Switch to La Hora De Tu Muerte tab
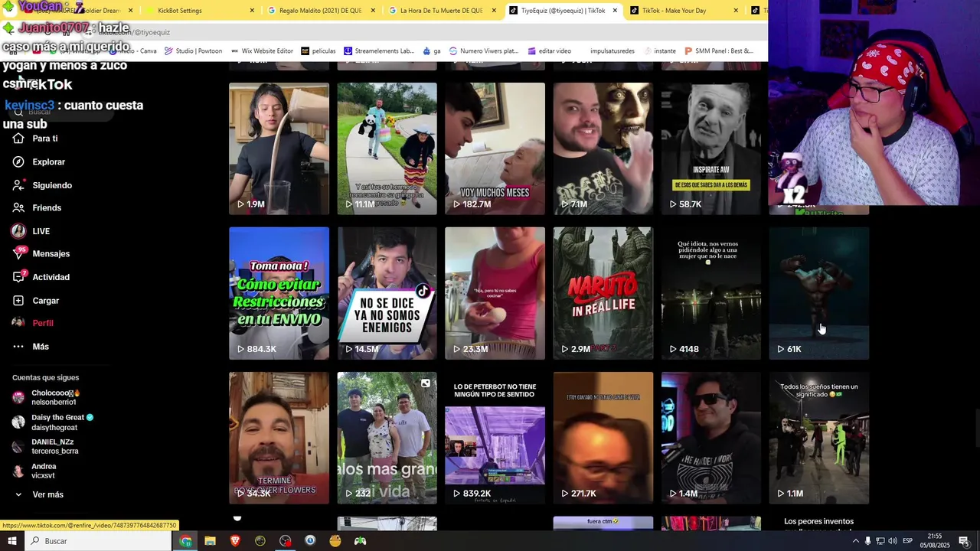The width and height of the screenshot is (980, 551). click(x=443, y=11)
